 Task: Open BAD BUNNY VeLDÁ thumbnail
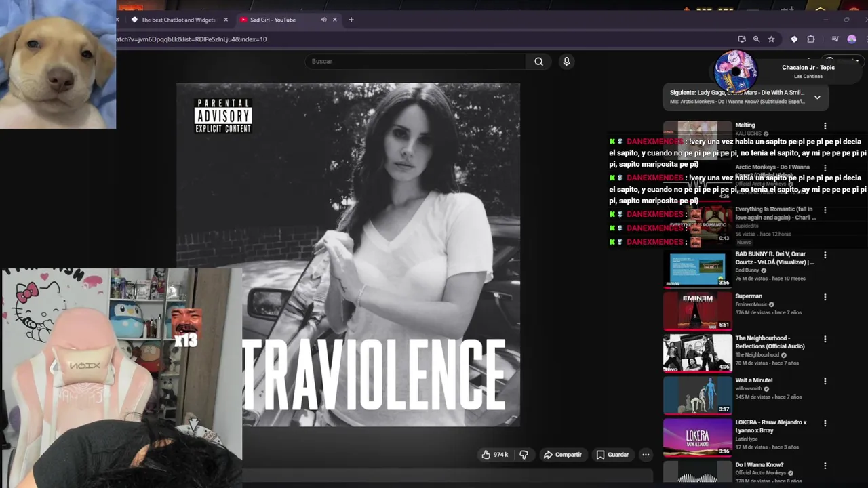pos(697,269)
